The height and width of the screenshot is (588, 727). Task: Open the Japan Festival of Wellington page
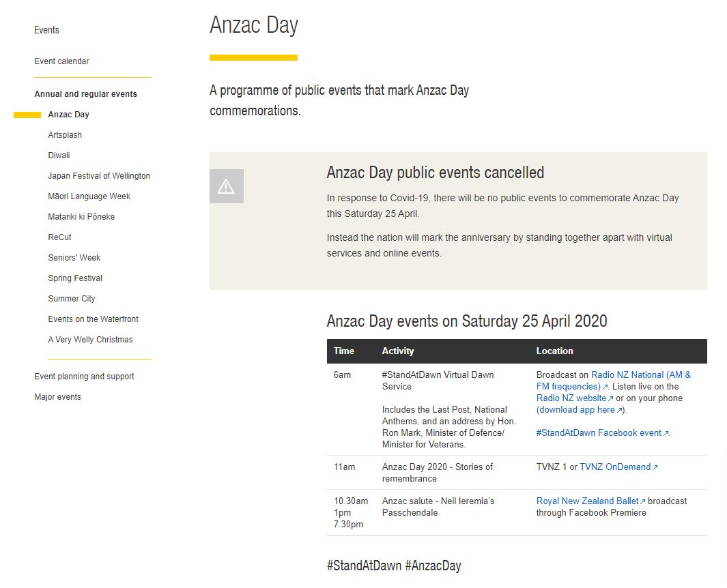(x=99, y=175)
